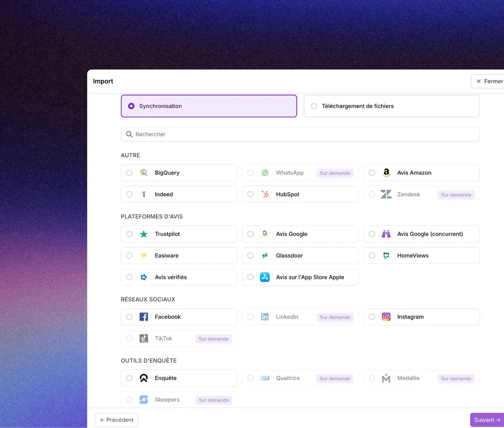Click the 'RÉSEAUX SOCIAUX' section heading
The width and height of the screenshot is (504, 428).
148,299
